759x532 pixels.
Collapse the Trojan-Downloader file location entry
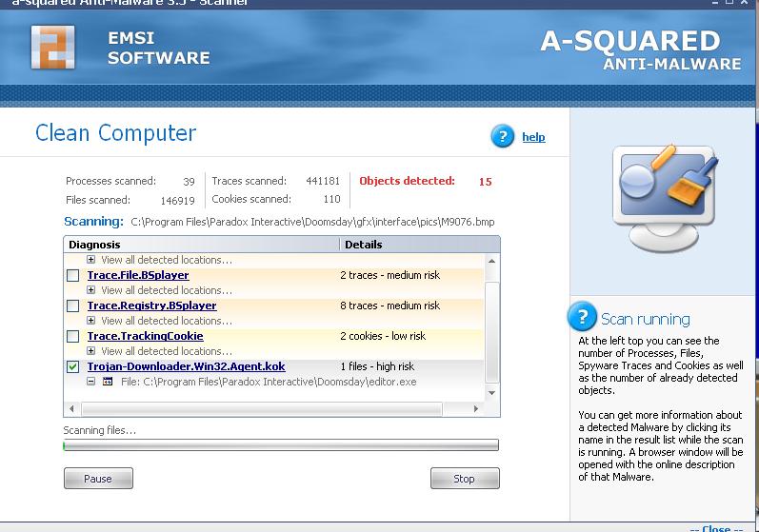tap(91, 382)
